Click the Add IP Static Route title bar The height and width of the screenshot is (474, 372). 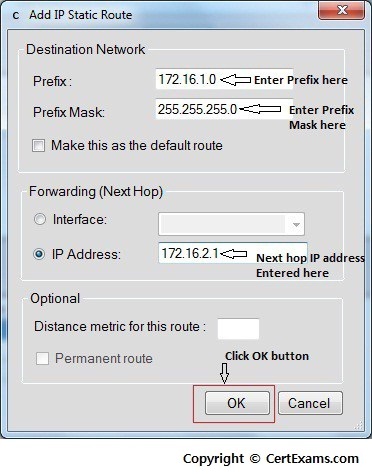pyautogui.click(x=160, y=15)
